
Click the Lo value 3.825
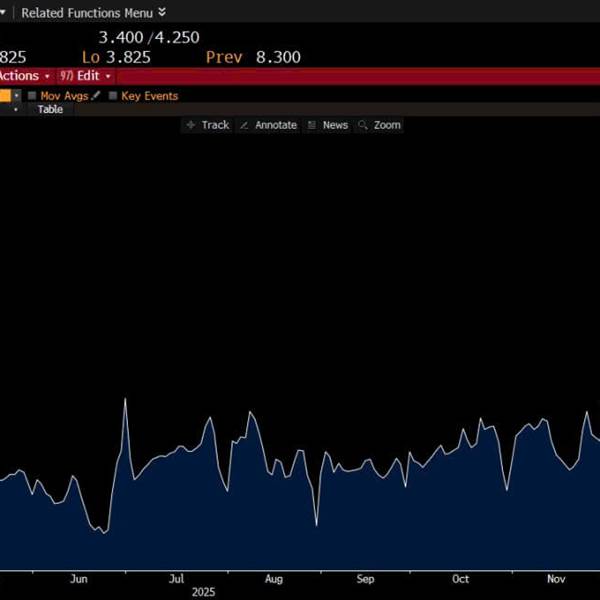(x=128, y=57)
